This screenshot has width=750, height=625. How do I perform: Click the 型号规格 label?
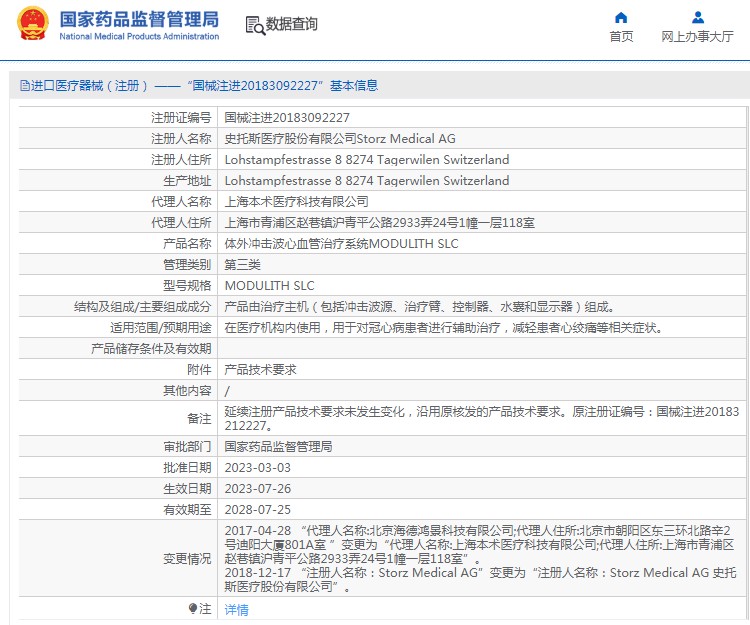pos(187,286)
